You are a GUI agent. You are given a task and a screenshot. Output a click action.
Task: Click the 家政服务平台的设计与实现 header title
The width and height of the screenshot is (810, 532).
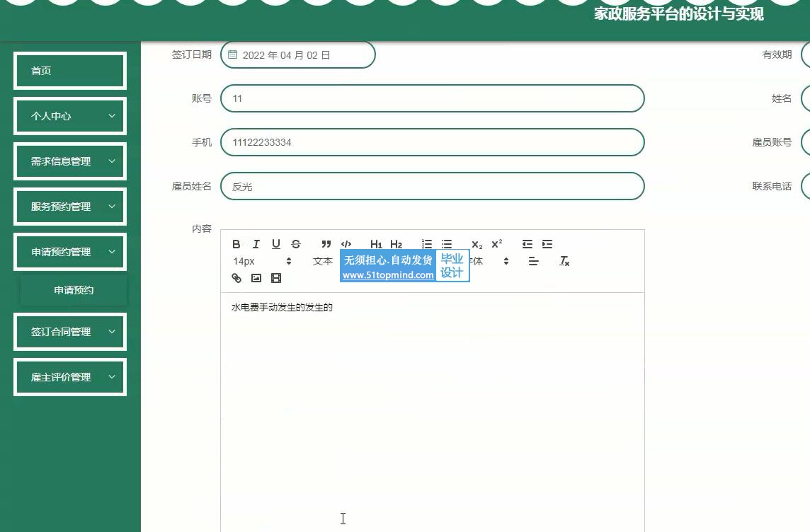point(679,14)
